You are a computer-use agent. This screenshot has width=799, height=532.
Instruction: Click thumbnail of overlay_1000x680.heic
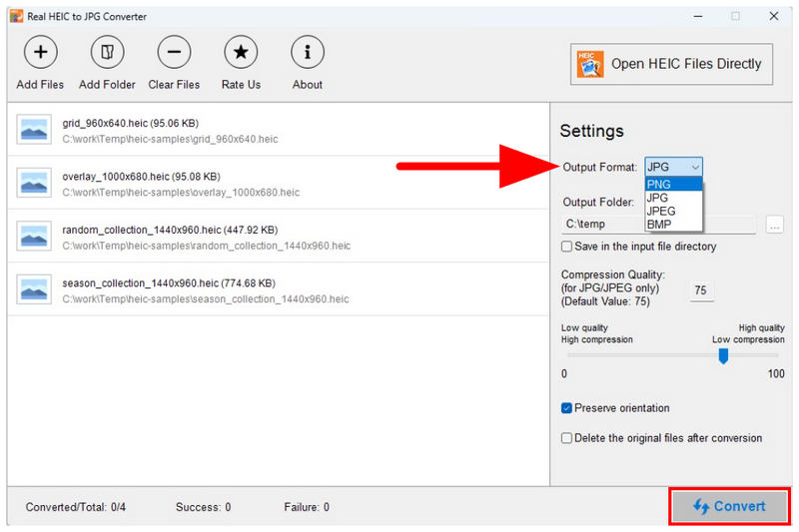point(34,183)
